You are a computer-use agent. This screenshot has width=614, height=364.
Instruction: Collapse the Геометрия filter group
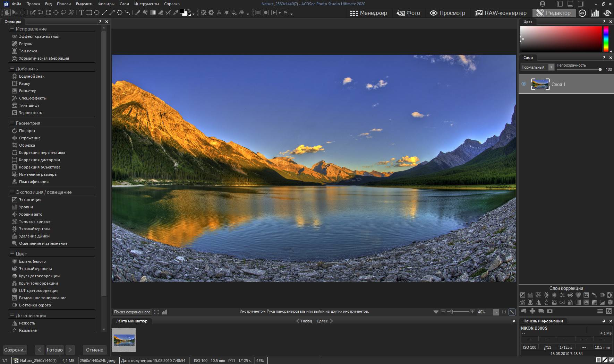tap(12, 123)
